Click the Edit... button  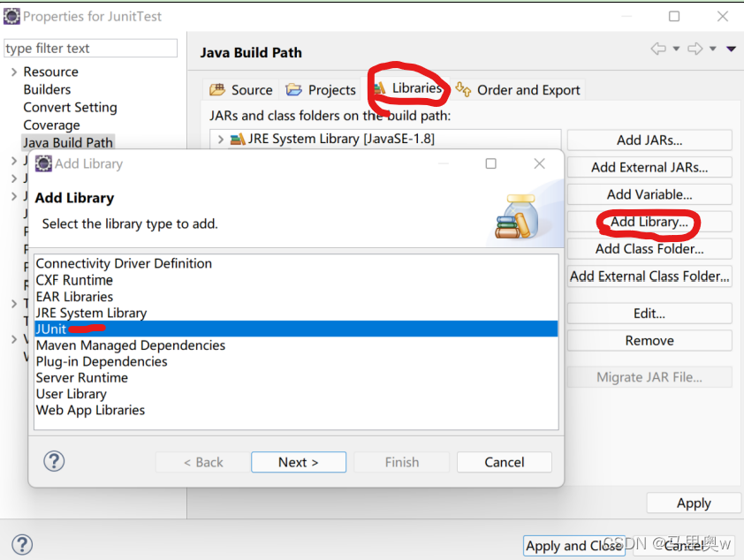click(649, 313)
